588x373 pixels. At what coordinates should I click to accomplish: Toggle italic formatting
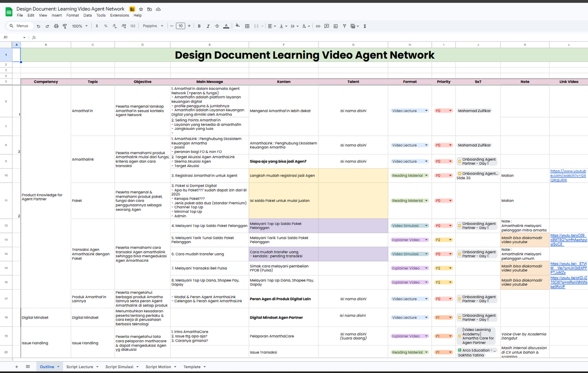208,26
